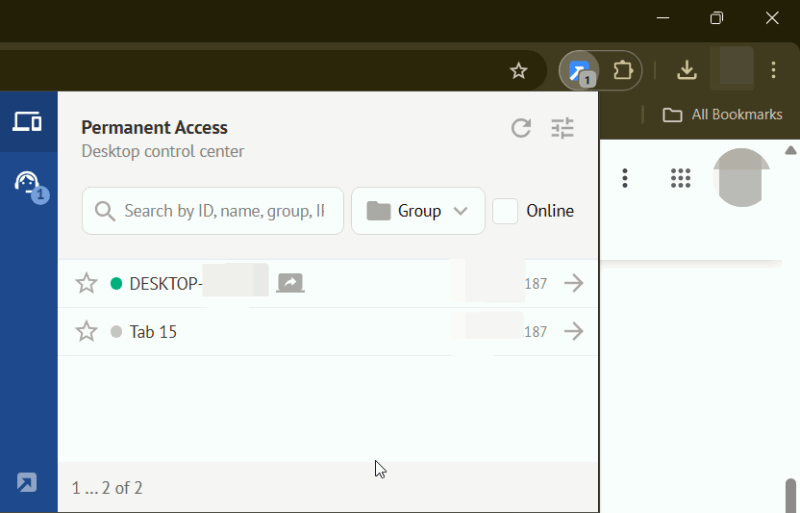Open the Google apps grid icon
This screenshot has width=800, height=513.
(x=680, y=178)
